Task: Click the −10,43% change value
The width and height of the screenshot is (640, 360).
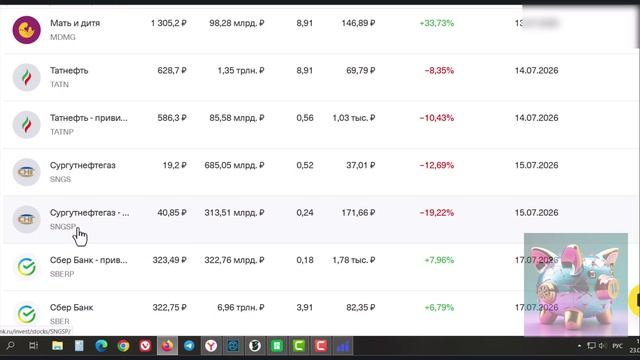Action: pyautogui.click(x=437, y=118)
